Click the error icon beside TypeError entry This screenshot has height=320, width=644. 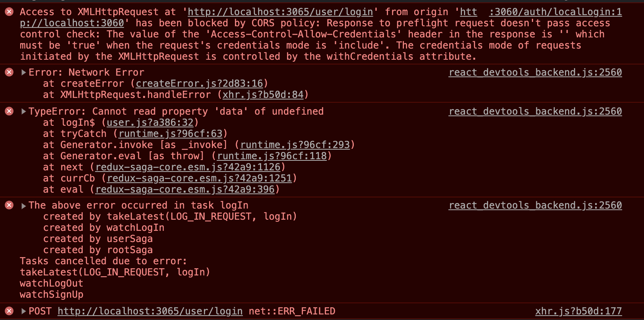[x=9, y=111]
